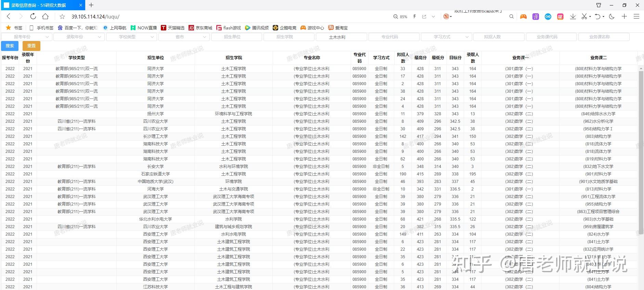Click the browser address bar URL
The width and height of the screenshot is (644, 290).
(95, 16)
